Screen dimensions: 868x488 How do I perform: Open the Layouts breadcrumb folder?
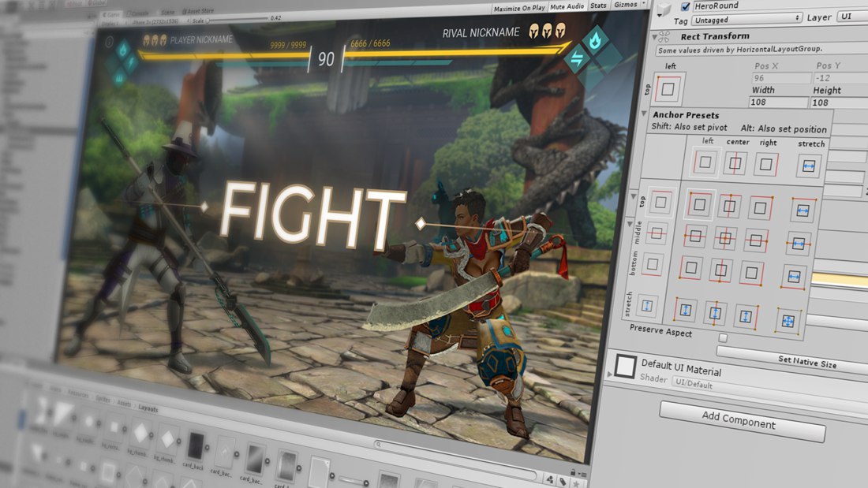[x=148, y=409]
